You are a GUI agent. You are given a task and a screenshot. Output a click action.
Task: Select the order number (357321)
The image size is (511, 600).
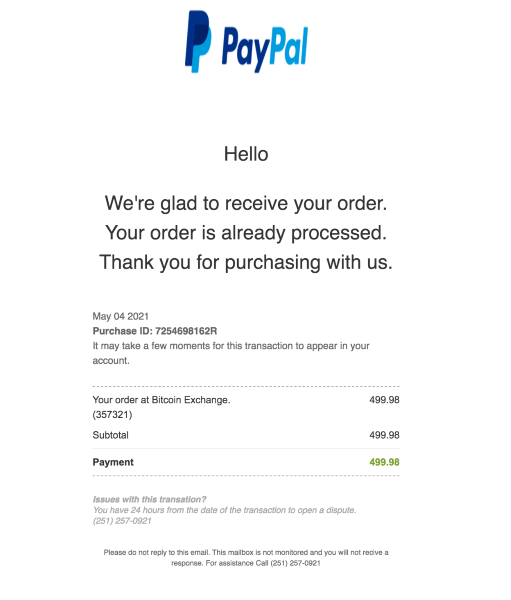coord(112,415)
